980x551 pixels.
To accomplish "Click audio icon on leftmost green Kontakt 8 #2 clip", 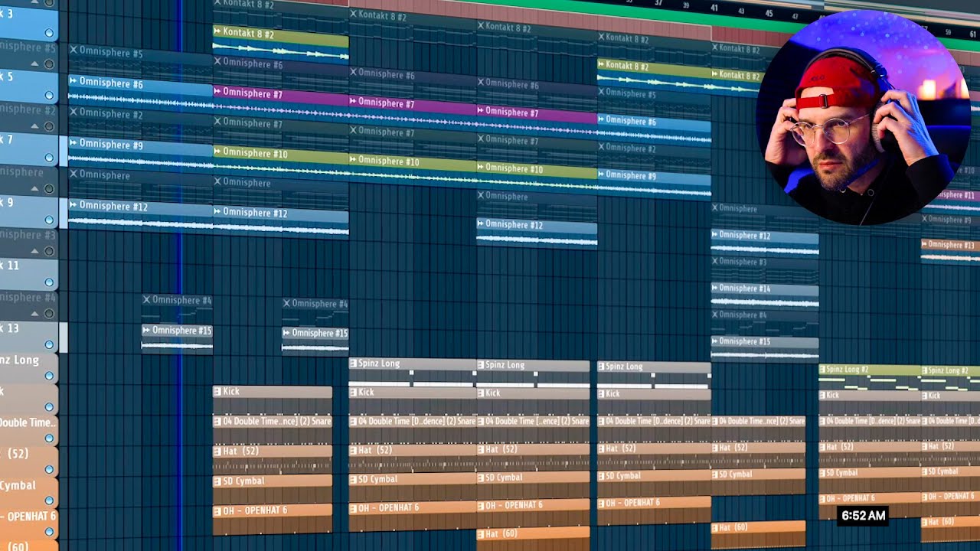I will click(x=218, y=32).
